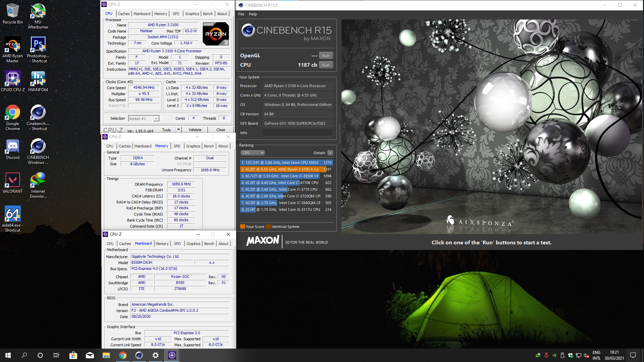This screenshot has width=644, height=362.
Task: Launch MSI Afterburner from the desktop
Action: point(38,16)
